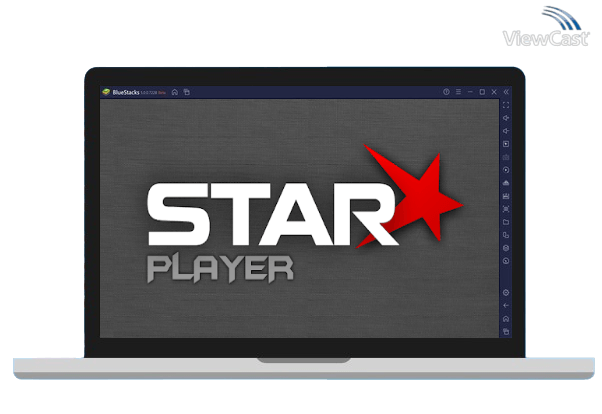This screenshot has width=602, height=414.
Task: Collapse the BlueStacks side toolbar
Action: pos(506,92)
